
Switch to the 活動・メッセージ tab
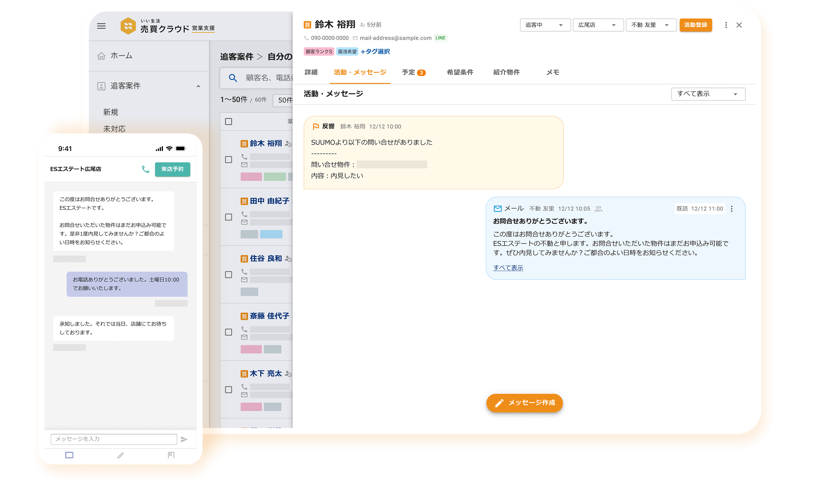pos(360,72)
